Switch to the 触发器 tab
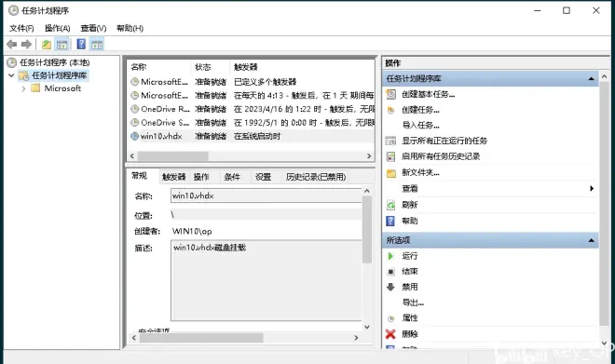Viewport: 615px width, 364px height. [173, 177]
